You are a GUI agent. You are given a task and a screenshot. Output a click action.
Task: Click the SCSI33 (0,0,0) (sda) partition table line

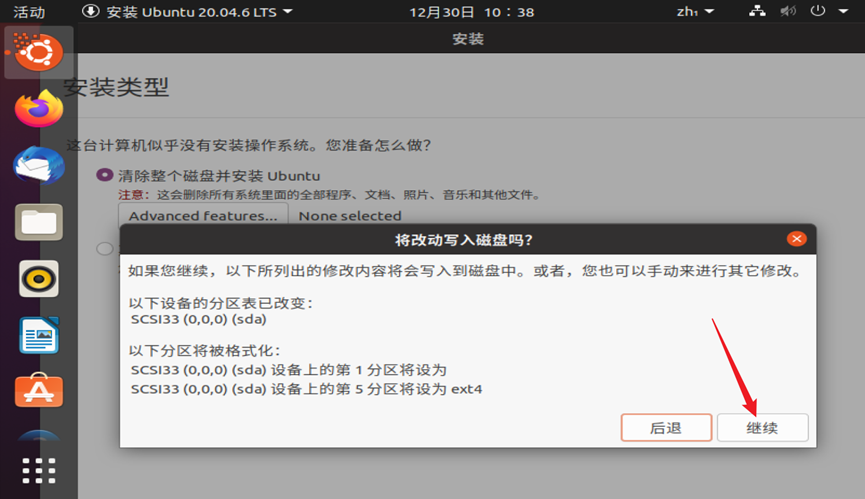(199, 319)
